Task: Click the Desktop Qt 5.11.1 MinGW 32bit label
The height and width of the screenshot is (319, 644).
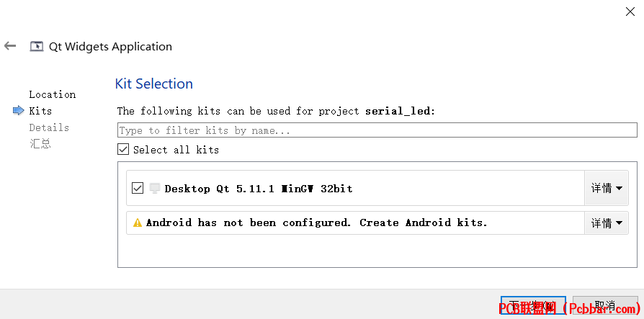Action: [259, 189]
